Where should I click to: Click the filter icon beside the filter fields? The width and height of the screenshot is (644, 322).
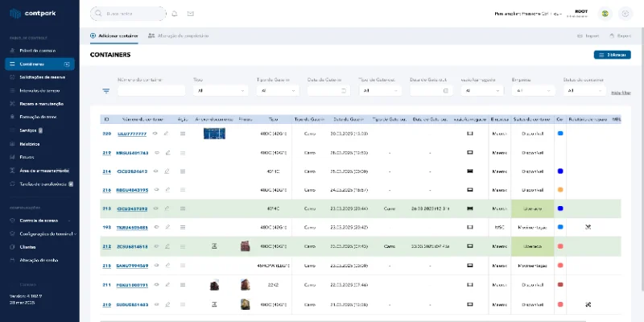pyautogui.click(x=106, y=91)
